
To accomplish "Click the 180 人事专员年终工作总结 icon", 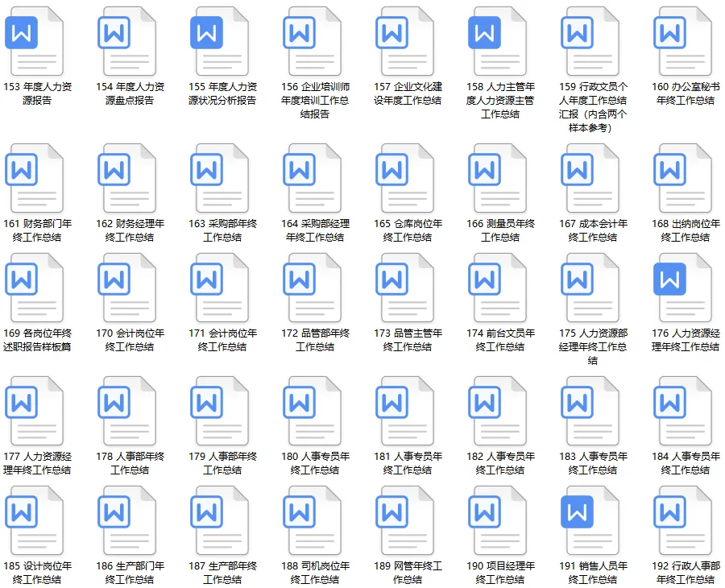I will [x=312, y=411].
